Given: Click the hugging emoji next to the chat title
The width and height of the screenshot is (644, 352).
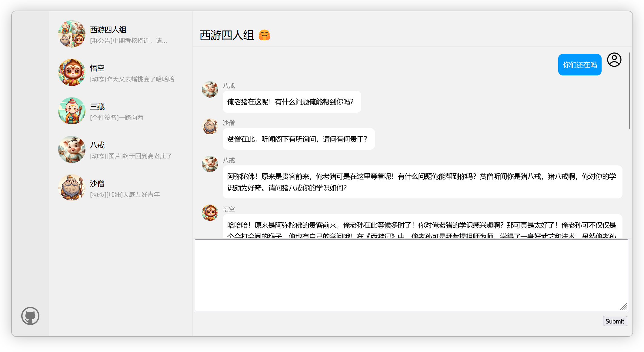Looking at the screenshot, I should tap(264, 35).
